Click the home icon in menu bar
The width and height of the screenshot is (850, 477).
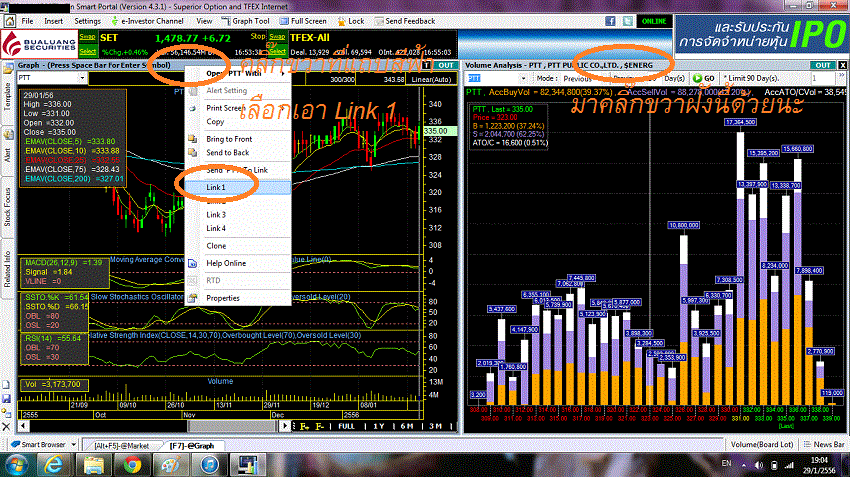click(10, 21)
